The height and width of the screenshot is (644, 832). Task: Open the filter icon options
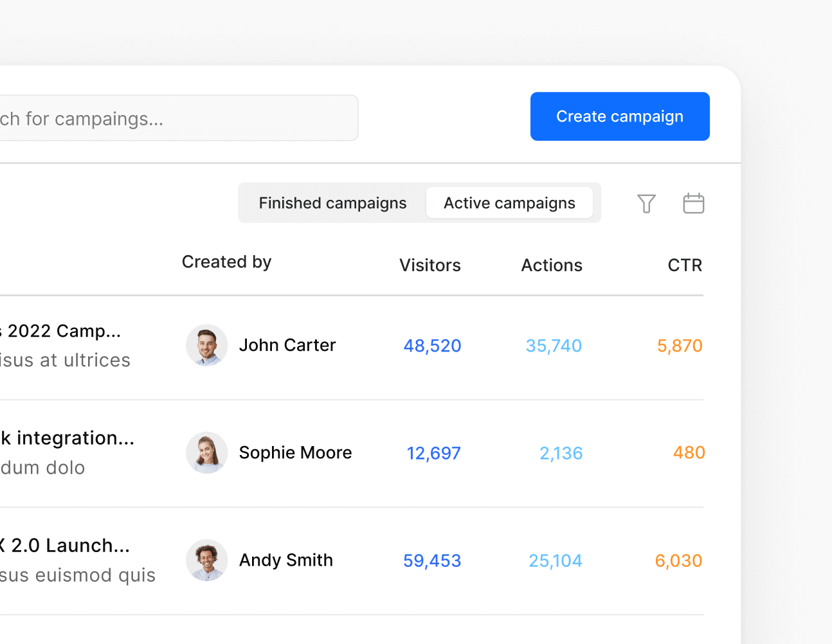point(646,203)
